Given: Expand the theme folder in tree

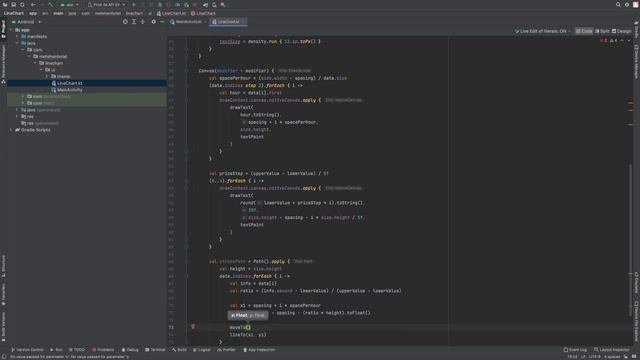Looking at the screenshot, I should [x=47, y=76].
